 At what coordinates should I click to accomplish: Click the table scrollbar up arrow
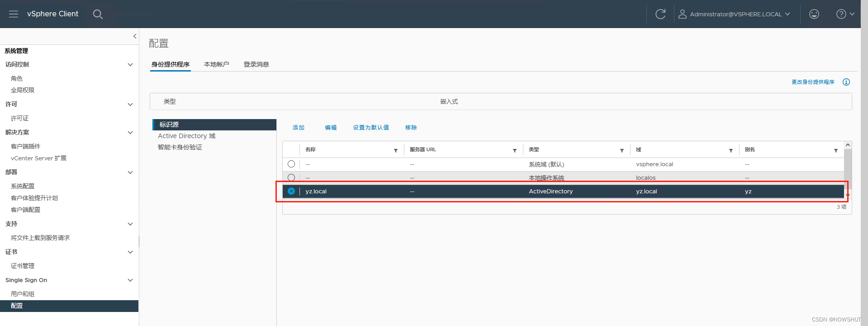tap(848, 145)
